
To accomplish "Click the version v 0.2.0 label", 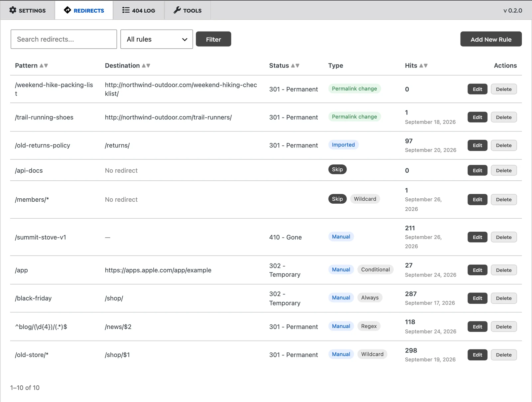I will pyautogui.click(x=513, y=10).
